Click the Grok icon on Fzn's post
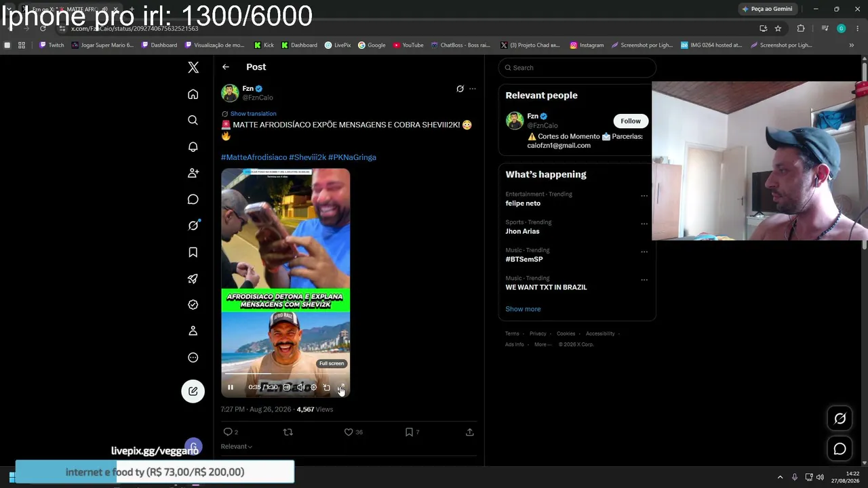 (460, 89)
